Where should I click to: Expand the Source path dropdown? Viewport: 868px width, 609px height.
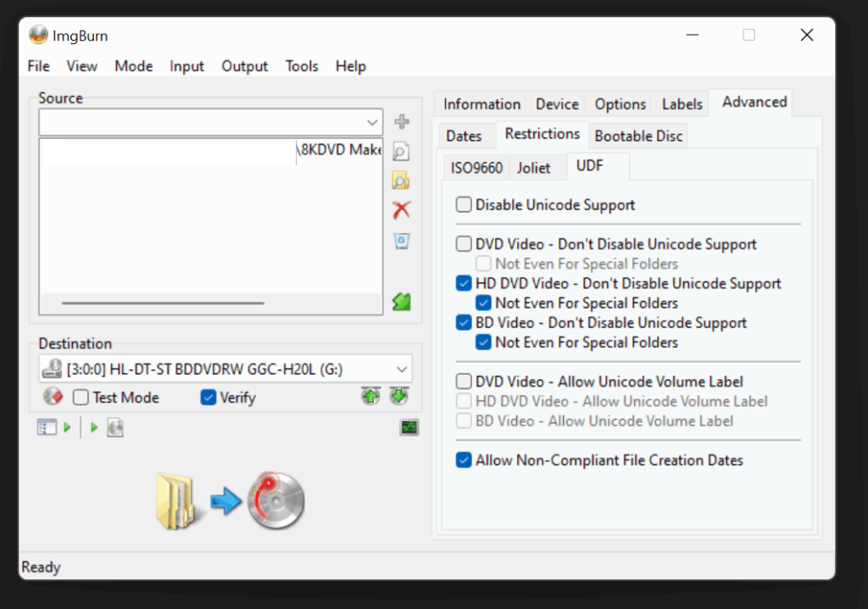point(371,122)
